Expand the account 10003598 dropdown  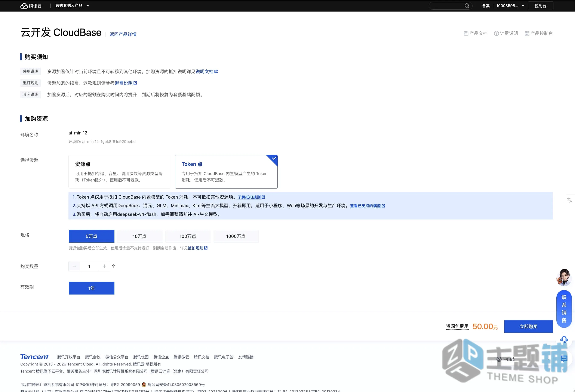510,6
